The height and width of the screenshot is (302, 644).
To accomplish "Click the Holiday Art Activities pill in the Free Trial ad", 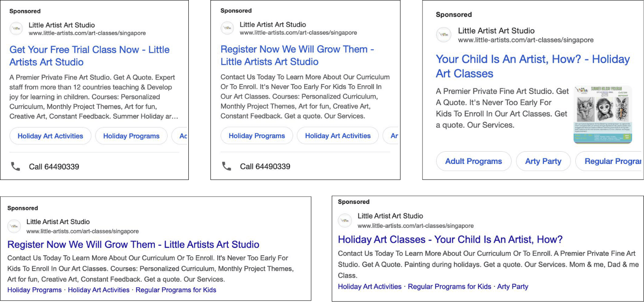I will click(50, 136).
